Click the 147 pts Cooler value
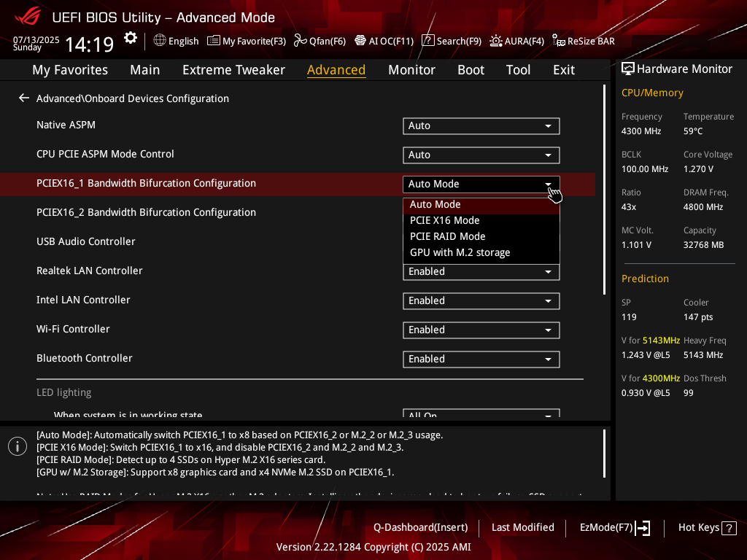The height and width of the screenshot is (560, 747). (698, 317)
